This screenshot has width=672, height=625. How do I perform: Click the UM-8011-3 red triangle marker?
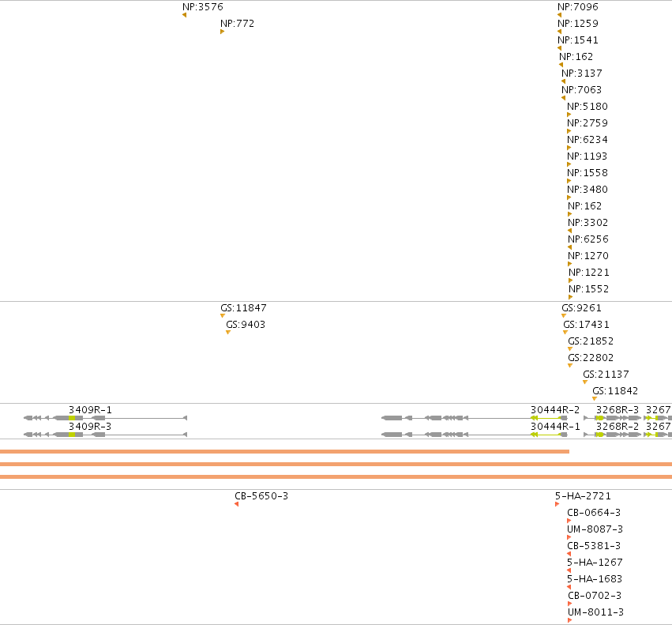click(x=570, y=620)
